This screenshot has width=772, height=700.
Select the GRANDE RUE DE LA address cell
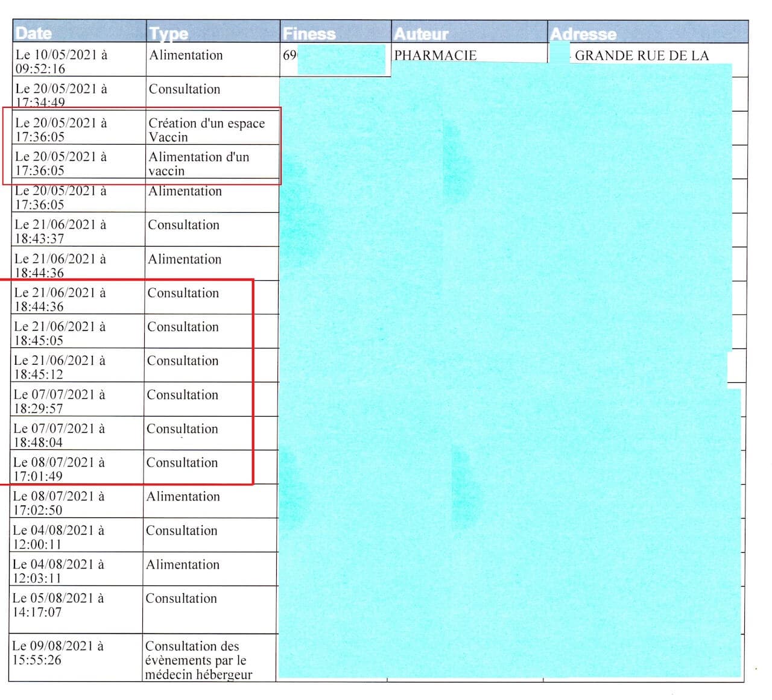tap(641, 56)
